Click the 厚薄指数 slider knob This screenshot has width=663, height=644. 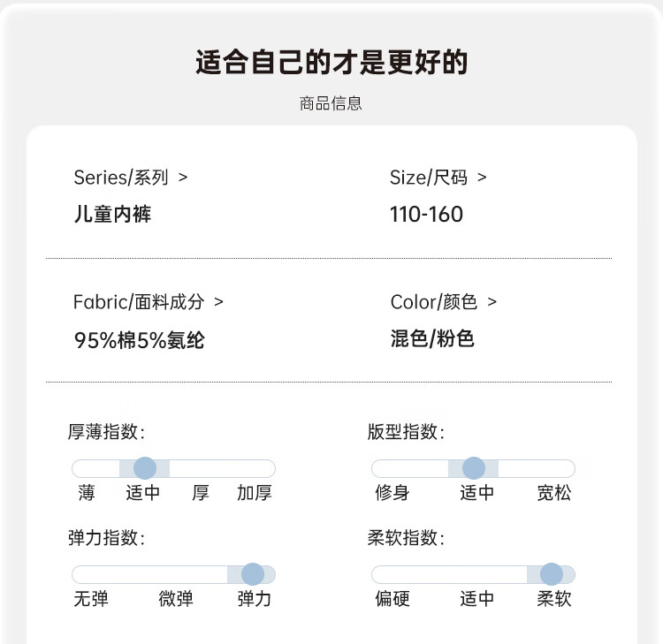145,468
